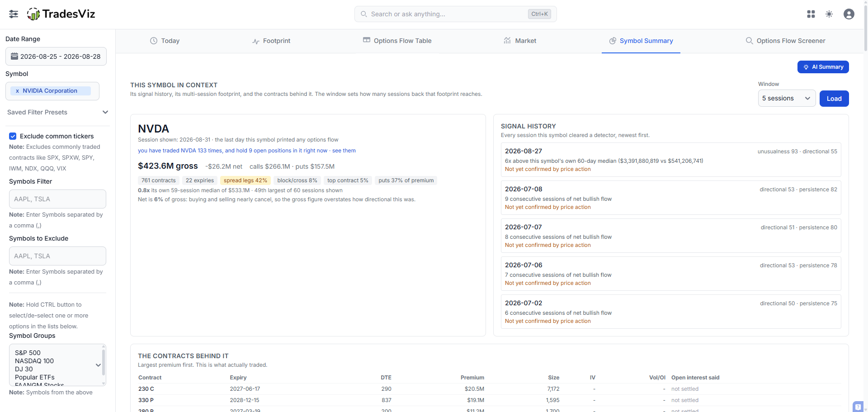Click the calendar icon in Date Range
Screen dimensions: 868x412
click(14, 56)
